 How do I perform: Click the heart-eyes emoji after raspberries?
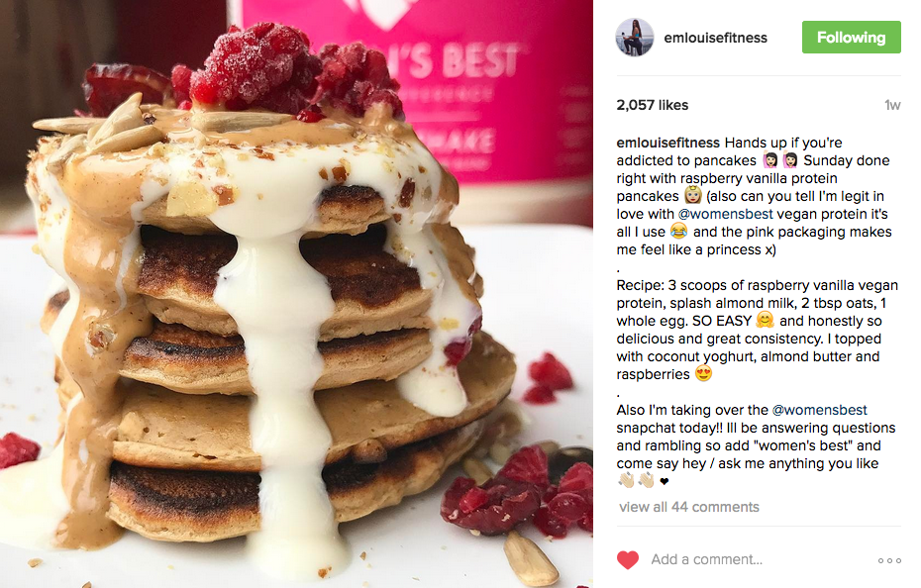[x=703, y=373]
